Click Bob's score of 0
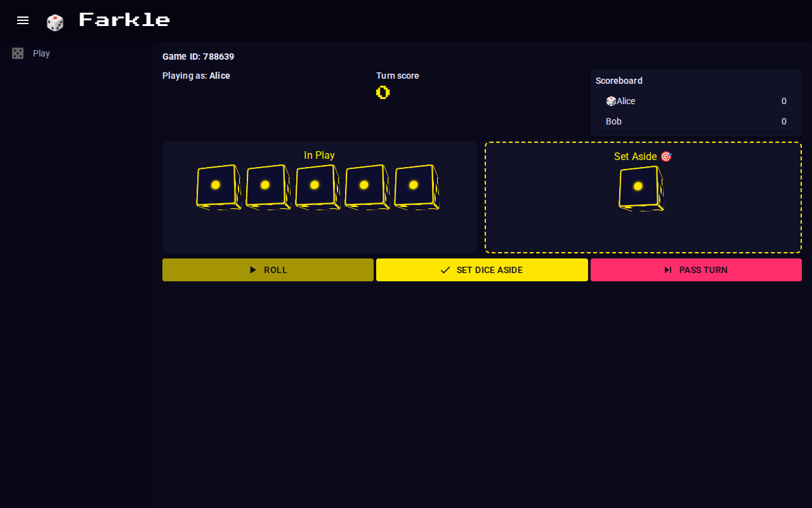 [x=784, y=121]
